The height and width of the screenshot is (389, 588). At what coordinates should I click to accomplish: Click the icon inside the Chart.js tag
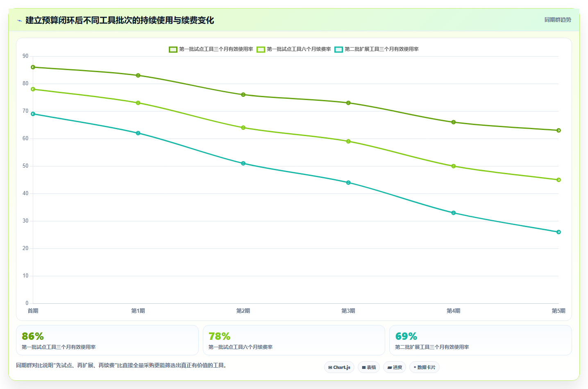point(330,368)
